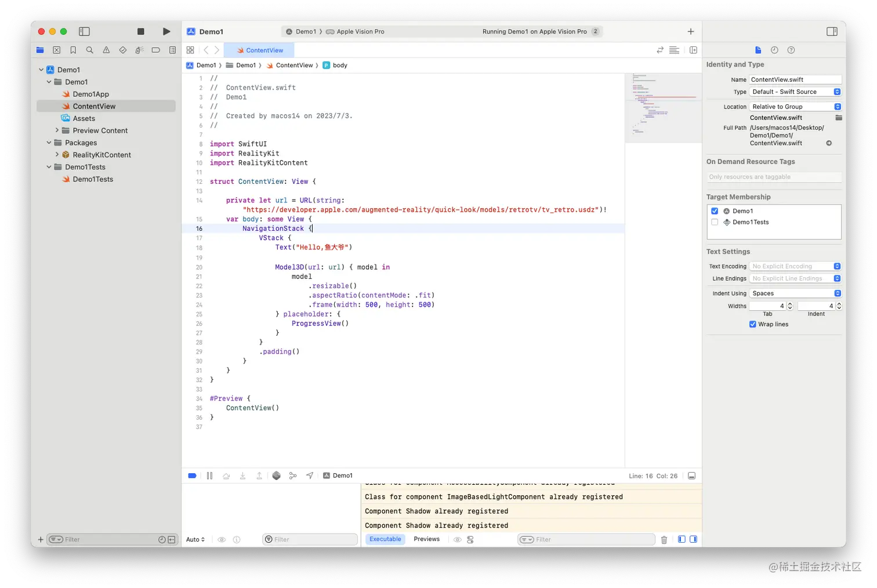Toggle the Wrap lines checkbox
877x588 pixels.
(752, 324)
